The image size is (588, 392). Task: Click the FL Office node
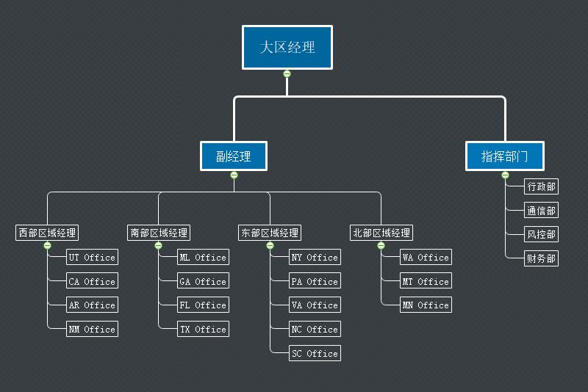pyautogui.click(x=204, y=305)
